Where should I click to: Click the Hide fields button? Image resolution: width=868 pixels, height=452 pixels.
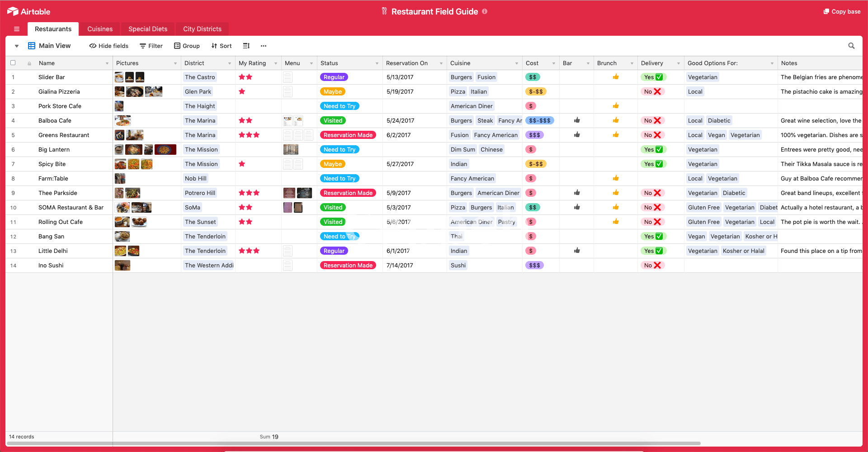[109, 46]
